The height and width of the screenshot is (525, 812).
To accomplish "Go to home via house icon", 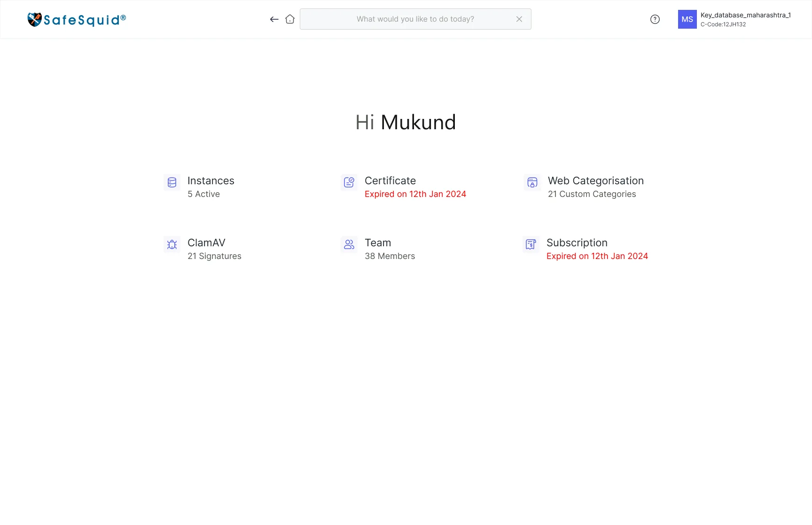I will (290, 19).
